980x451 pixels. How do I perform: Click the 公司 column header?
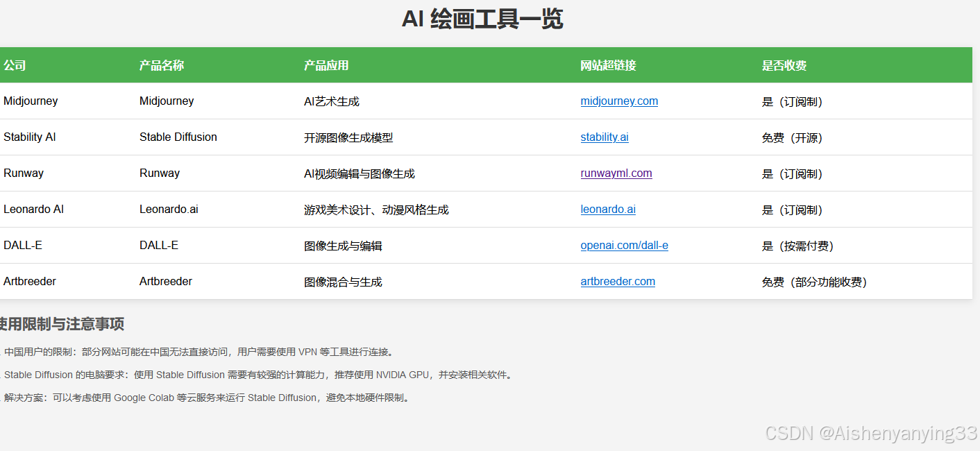pyautogui.click(x=15, y=65)
